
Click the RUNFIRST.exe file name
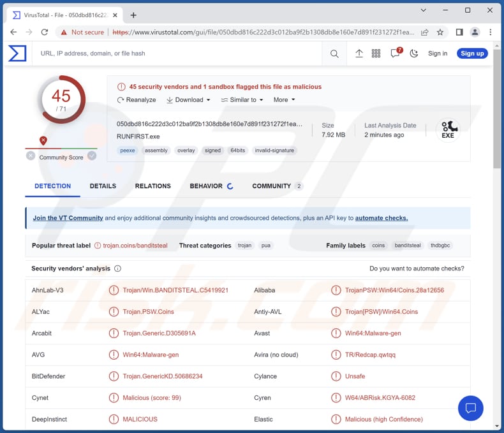(138, 136)
